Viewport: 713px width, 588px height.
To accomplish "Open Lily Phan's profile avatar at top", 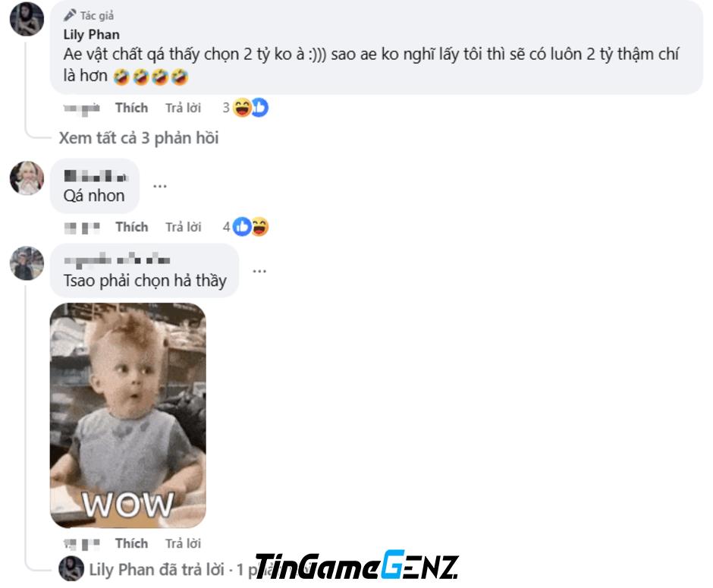I will [x=27, y=19].
